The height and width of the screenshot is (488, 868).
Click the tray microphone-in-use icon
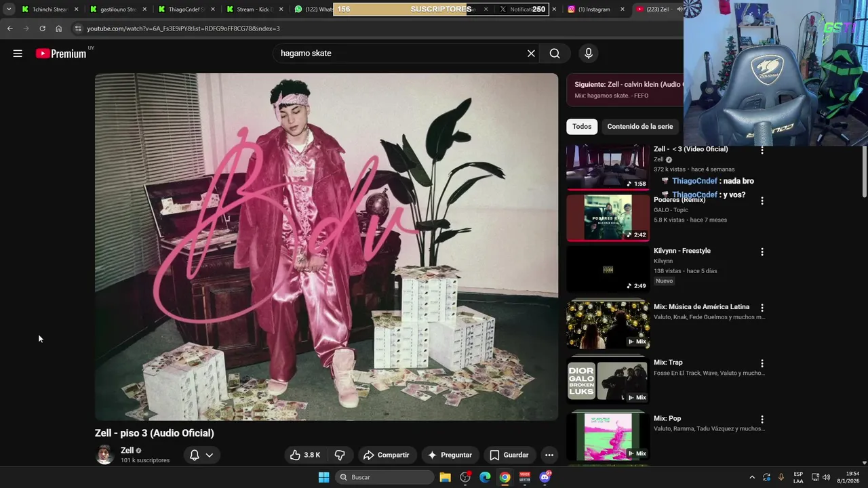tap(781, 477)
